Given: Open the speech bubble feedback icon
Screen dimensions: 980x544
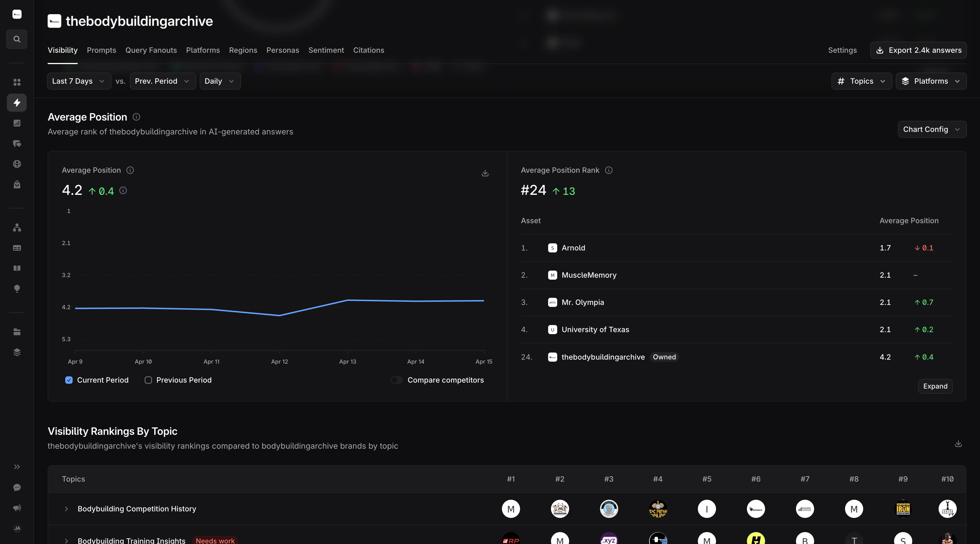Looking at the screenshot, I should 17,487.
